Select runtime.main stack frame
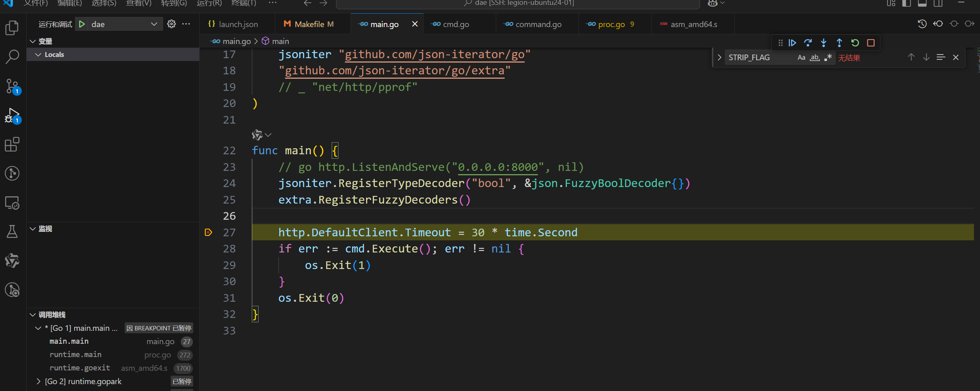This screenshot has width=980, height=391. click(75, 355)
